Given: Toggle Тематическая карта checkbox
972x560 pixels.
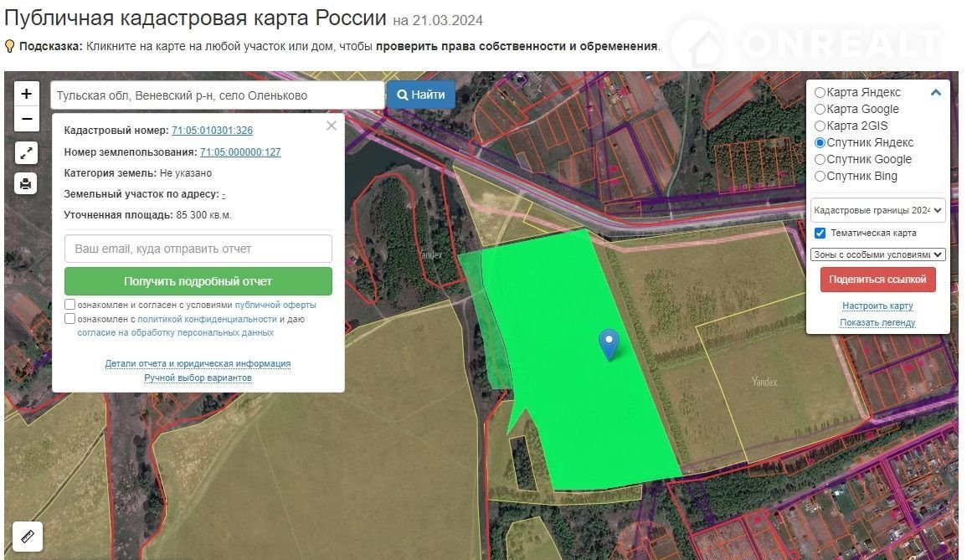Looking at the screenshot, I should click(820, 234).
